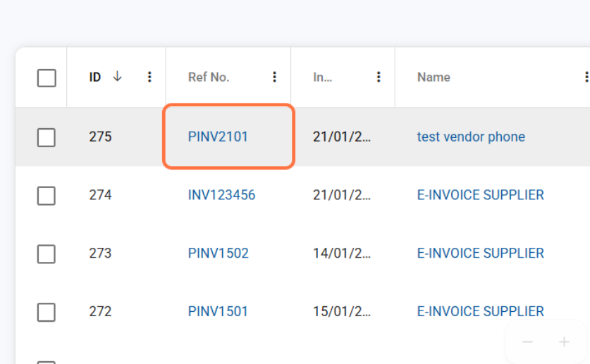
Task: Select ID cell 275
Action: click(100, 137)
